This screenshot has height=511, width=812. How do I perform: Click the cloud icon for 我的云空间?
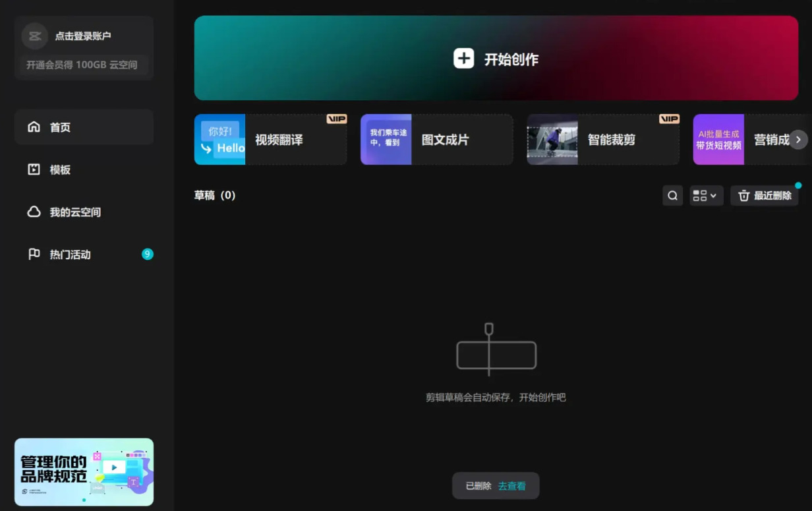(x=34, y=212)
